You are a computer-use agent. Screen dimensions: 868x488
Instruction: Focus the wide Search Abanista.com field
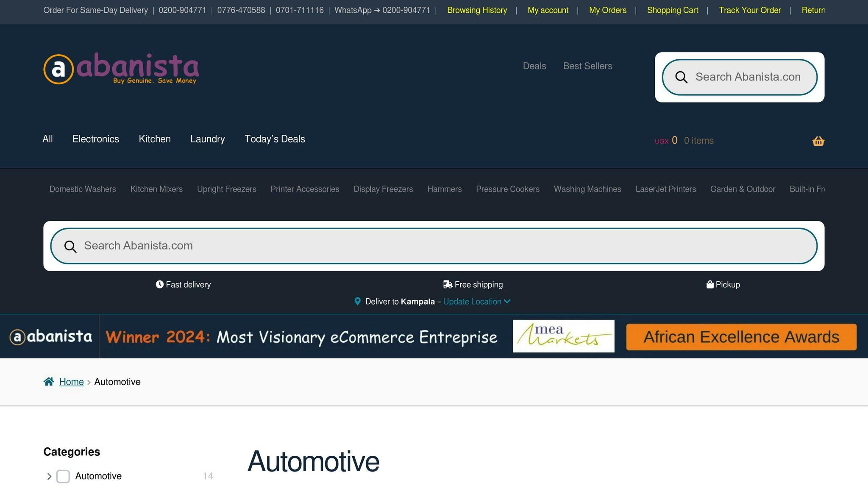(x=434, y=246)
